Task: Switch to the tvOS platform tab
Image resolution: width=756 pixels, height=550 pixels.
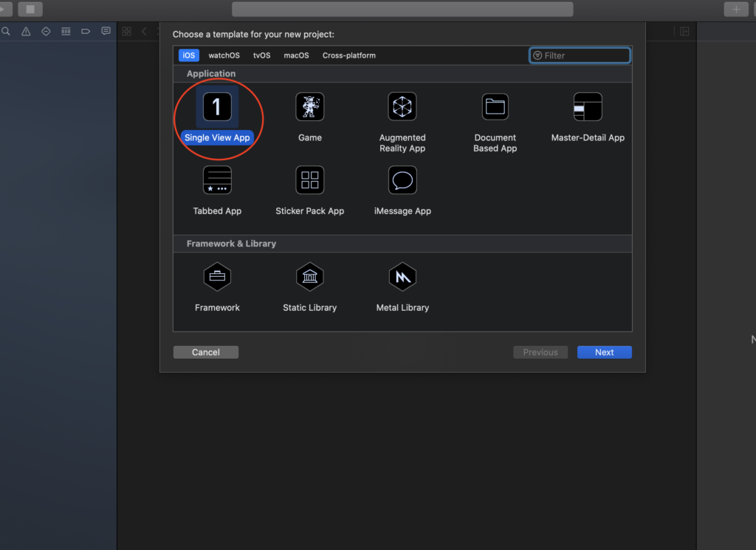Action: tap(261, 55)
